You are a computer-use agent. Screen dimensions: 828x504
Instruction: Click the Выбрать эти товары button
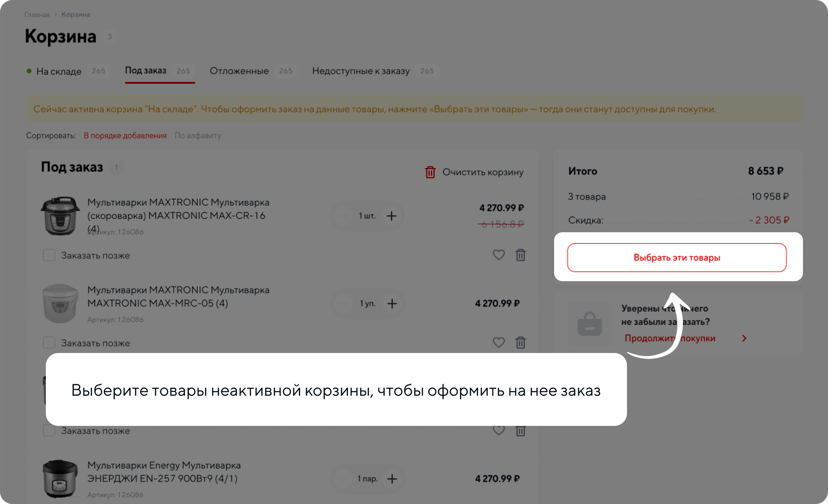coord(677,258)
